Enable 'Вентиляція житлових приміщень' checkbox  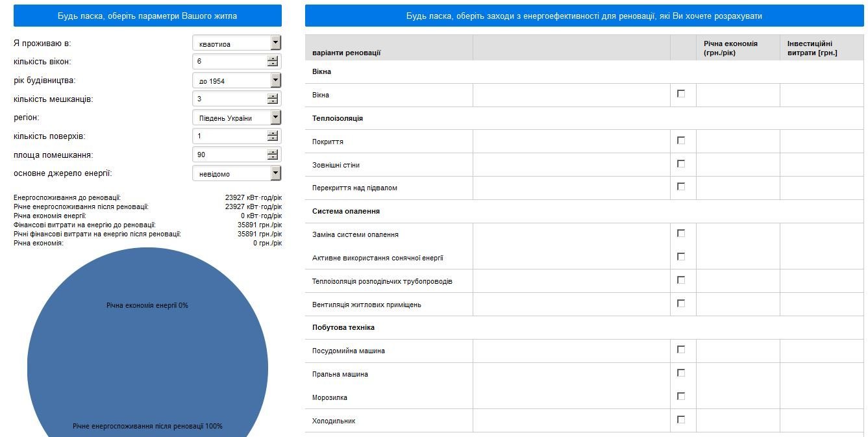[x=681, y=303]
